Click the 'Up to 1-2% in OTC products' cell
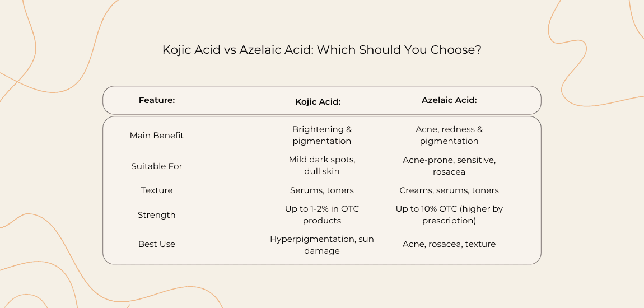The image size is (644, 308). [x=322, y=215]
